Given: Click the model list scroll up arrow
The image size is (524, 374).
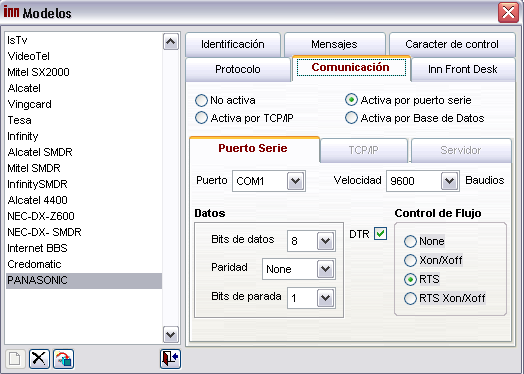Looking at the screenshot, I should pos(171,41).
